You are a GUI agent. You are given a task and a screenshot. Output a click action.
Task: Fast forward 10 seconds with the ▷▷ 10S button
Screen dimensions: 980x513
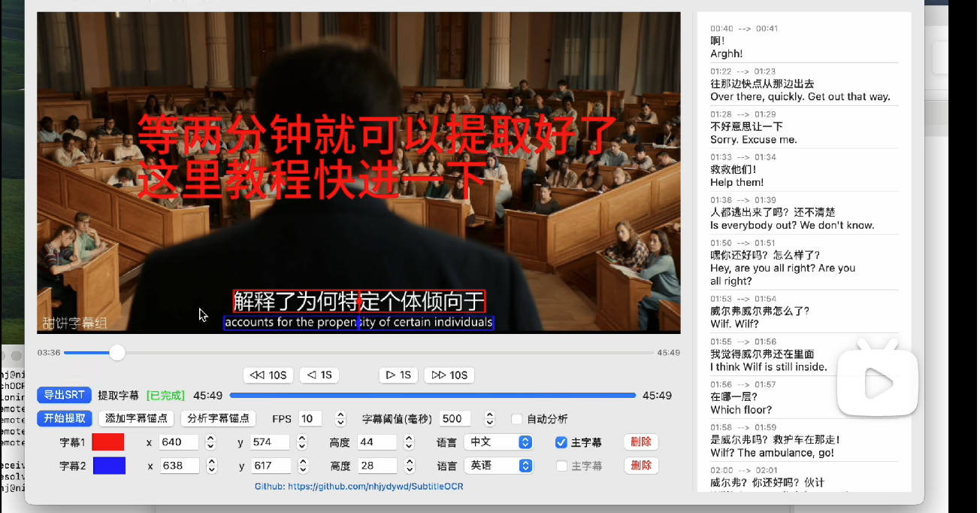tap(449, 375)
